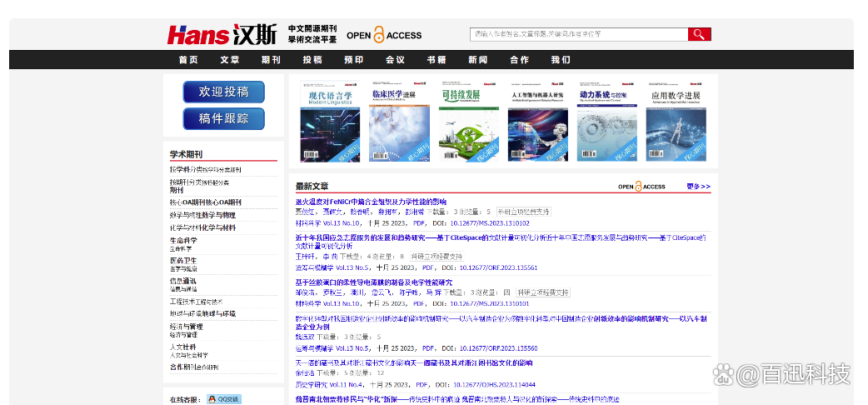868x405 pixels.
Task: Open article about 丝胶蛋白的柔性导电薄膜
Action: (374, 282)
